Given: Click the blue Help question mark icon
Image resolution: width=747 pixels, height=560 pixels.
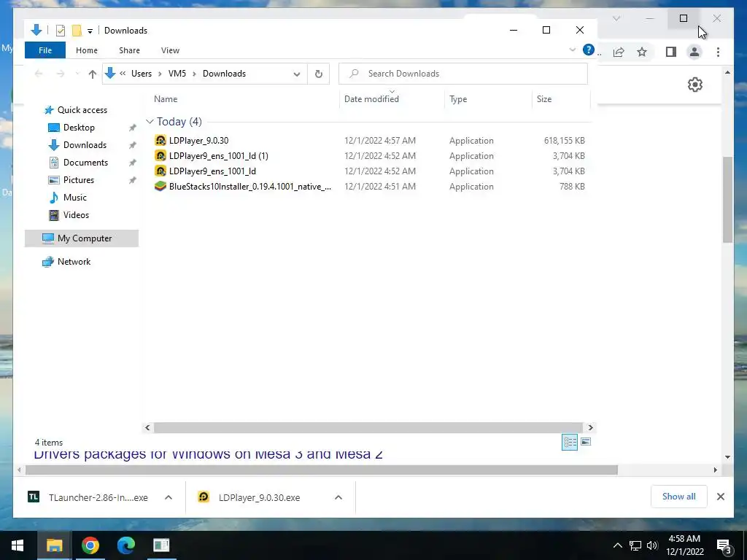Looking at the screenshot, I should [589, 50].
